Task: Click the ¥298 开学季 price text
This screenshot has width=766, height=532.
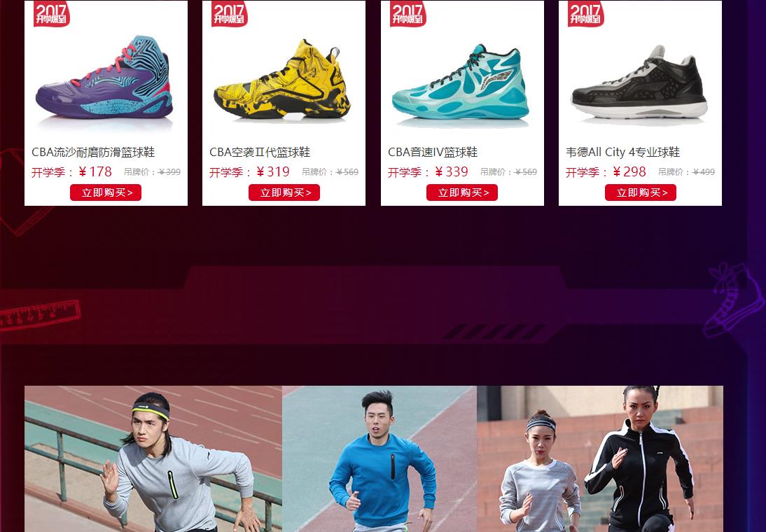Action: [x=606, y=172]
